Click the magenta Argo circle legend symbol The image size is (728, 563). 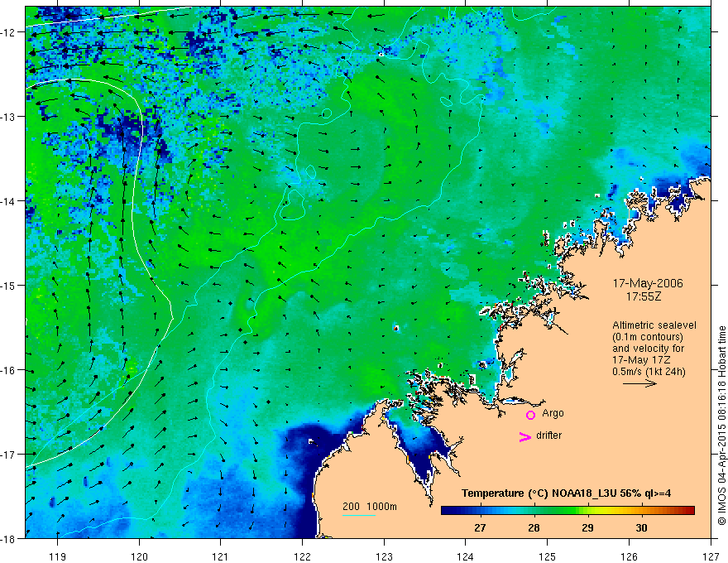click(530, 415)
